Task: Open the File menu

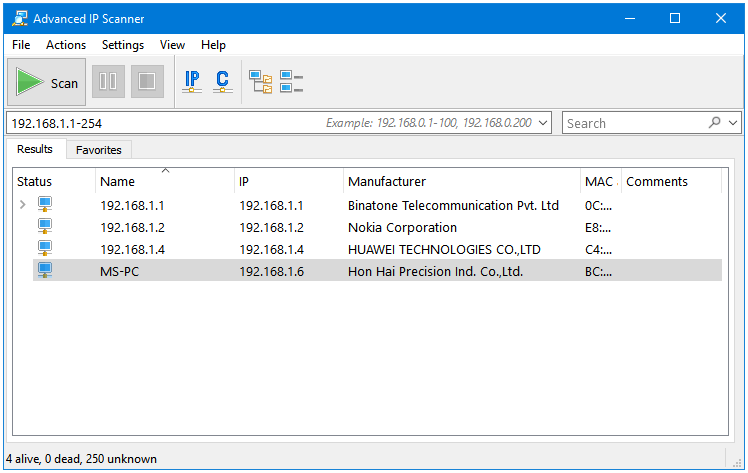Action: (x=21, y=45)
